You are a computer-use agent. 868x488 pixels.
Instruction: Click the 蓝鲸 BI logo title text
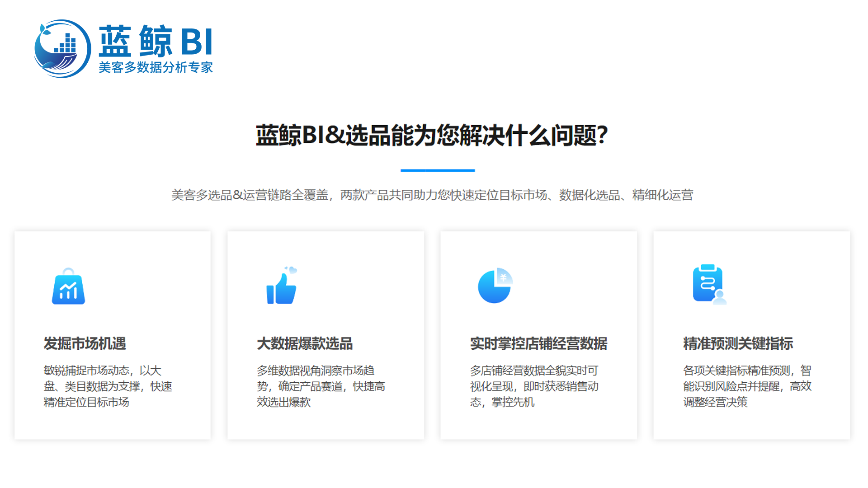tap(156, 41)
